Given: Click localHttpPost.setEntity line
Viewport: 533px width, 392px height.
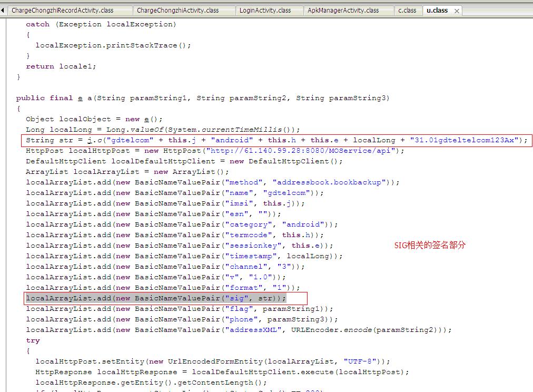Looking at the screenshot, I should pos(213,361).
